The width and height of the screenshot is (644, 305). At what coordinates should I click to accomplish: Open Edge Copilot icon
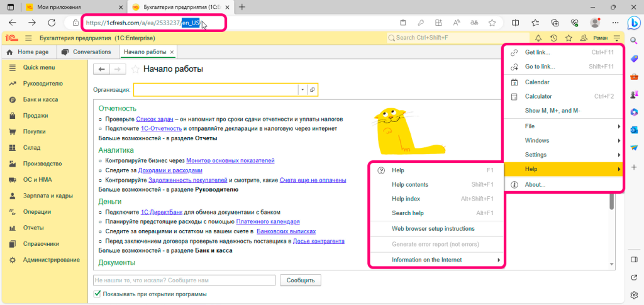click(633, 23)
